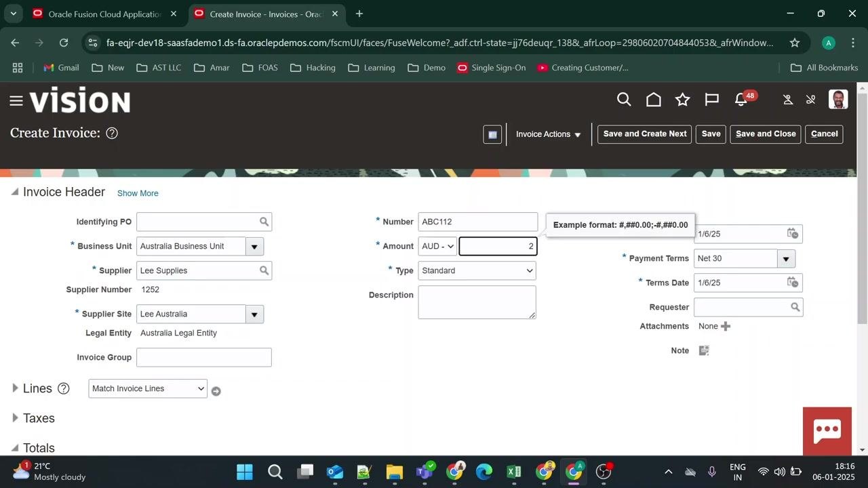Open the calendar picker for the top date field
Image resolution: width=868 pixels, height=488 pixels.
[x=792, y=234]
